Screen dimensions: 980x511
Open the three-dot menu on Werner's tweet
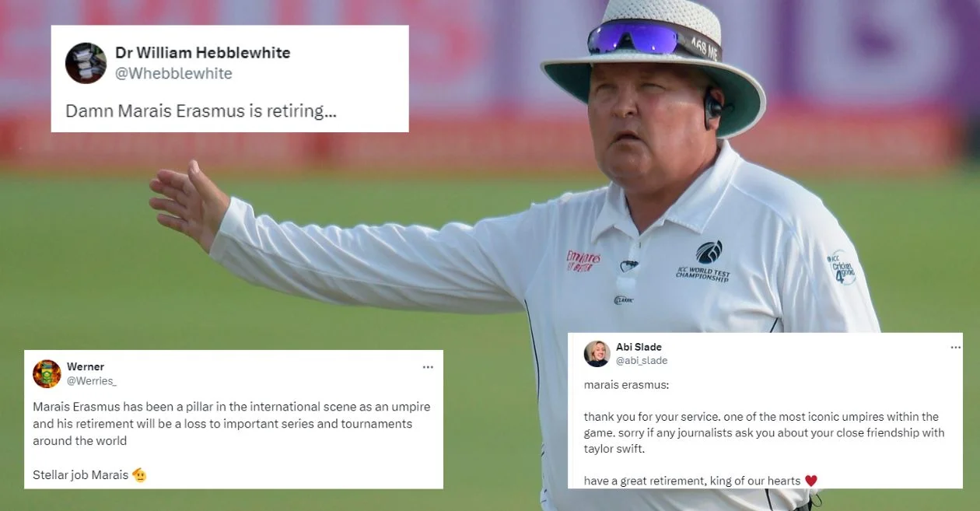(x=428, y=367)
